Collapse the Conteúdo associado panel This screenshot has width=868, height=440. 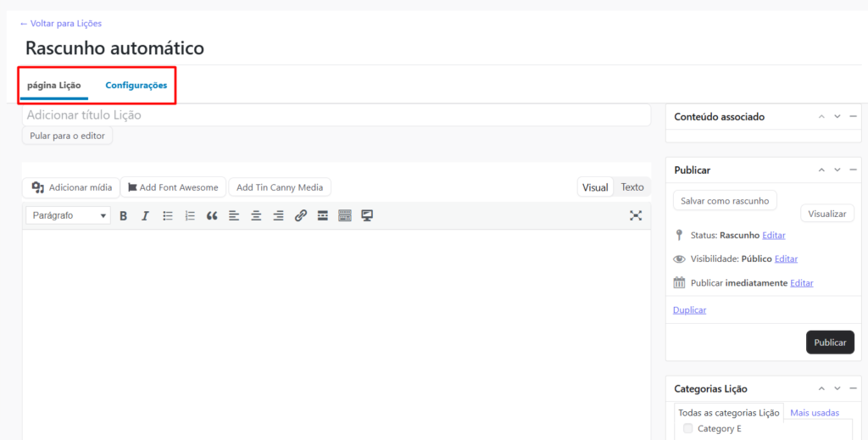click(853, 117)
